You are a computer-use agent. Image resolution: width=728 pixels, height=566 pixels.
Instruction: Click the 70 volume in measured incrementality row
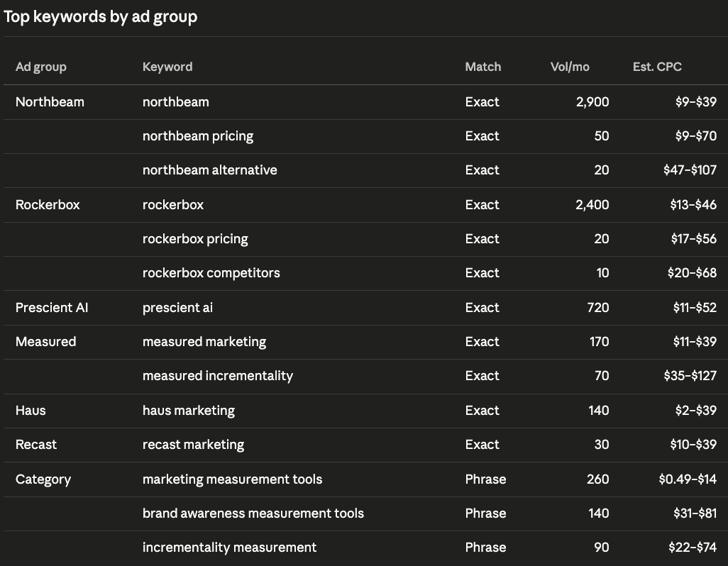point(602,376)
